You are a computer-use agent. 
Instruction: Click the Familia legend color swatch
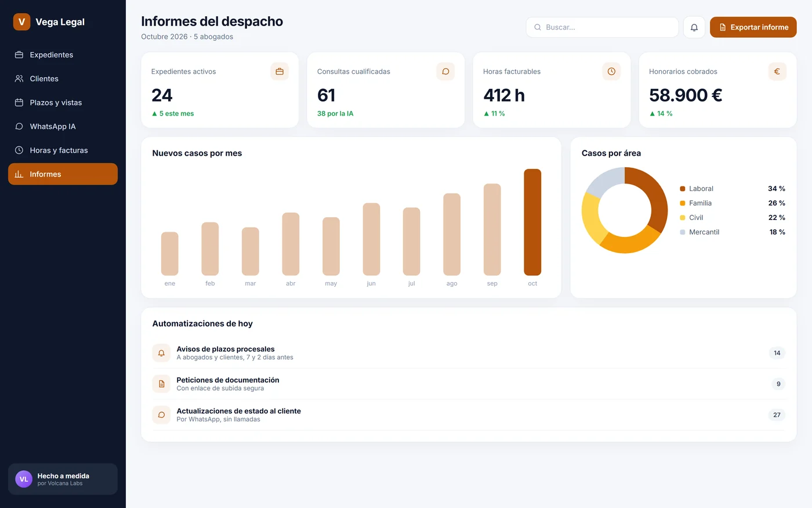click(x=683, y=203)
